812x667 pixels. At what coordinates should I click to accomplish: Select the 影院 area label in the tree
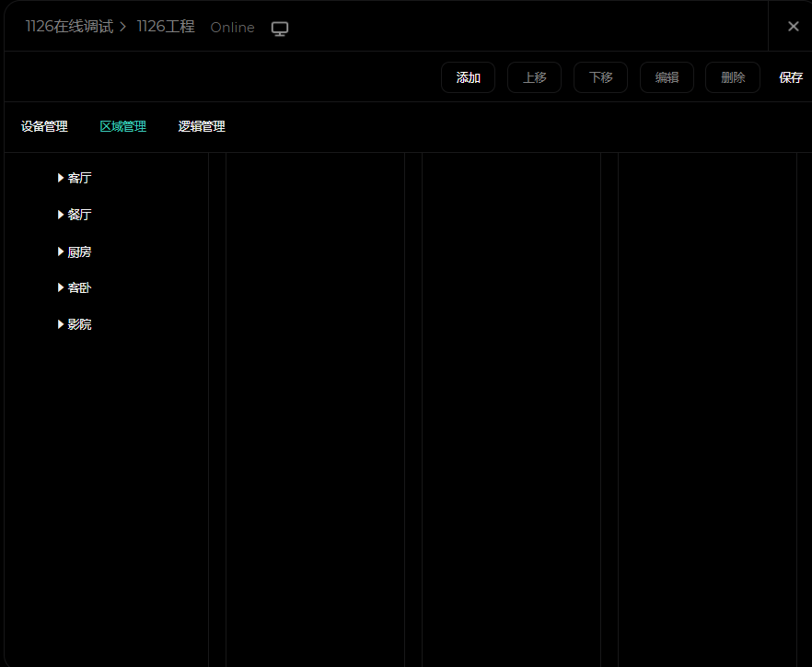coord(80,324)
